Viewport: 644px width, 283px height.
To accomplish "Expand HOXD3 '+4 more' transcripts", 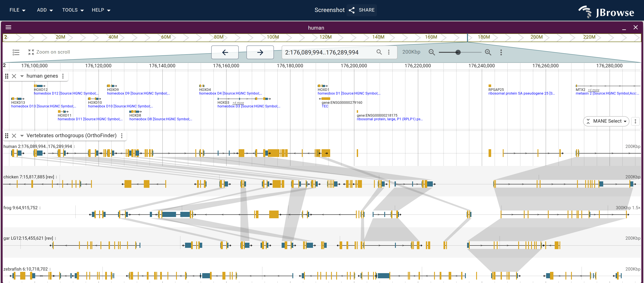I will (x=238, y=103).
